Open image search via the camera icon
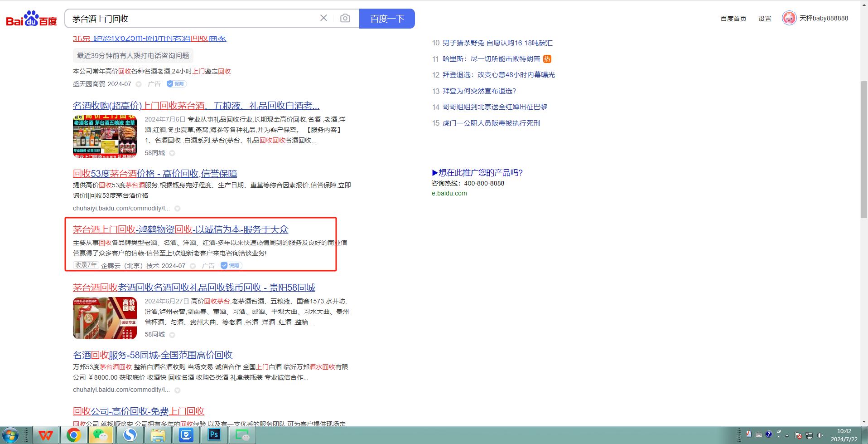Image resolution: width=868 pixels, height=444 pixels. click(x=345, y=18)
